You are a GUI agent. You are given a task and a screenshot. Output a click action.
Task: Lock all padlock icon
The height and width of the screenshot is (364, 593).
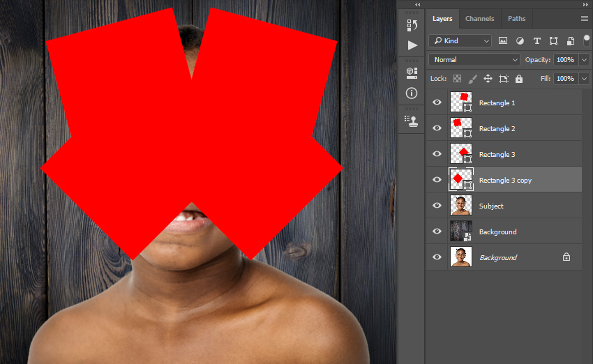point(519,79)
